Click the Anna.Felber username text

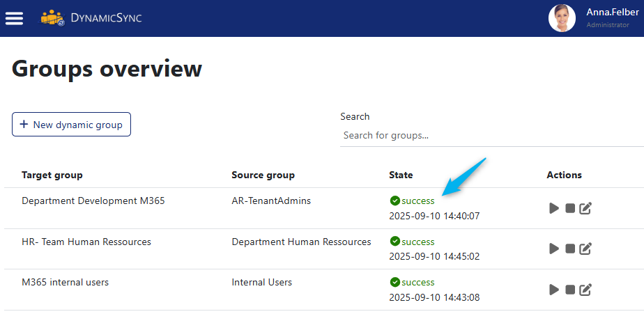(x=608, y=12)
